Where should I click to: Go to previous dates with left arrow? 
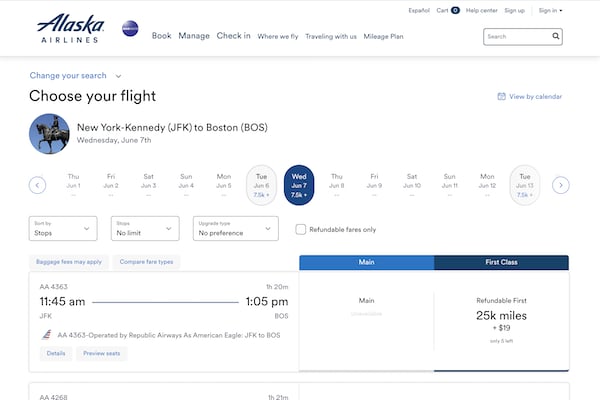(38, 185)
